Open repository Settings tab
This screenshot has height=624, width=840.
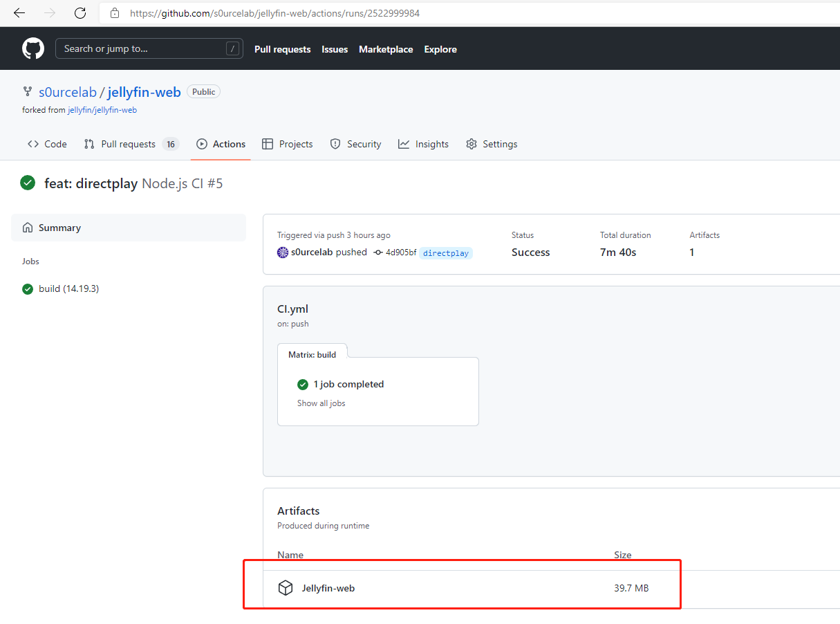tap(492, 144)
